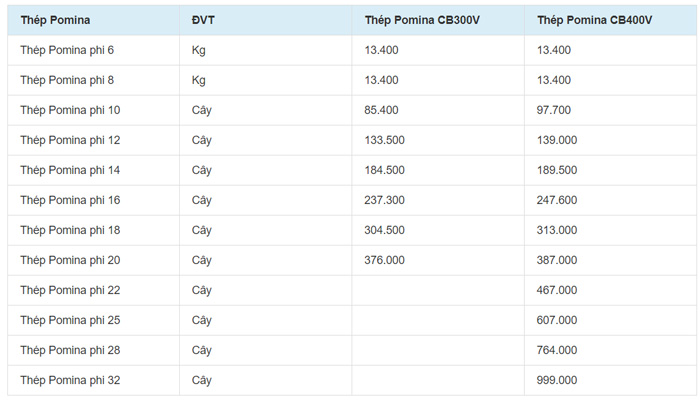Select the price 999.000 cell
This screenshot has height=401, width=700.
[557, 380]
